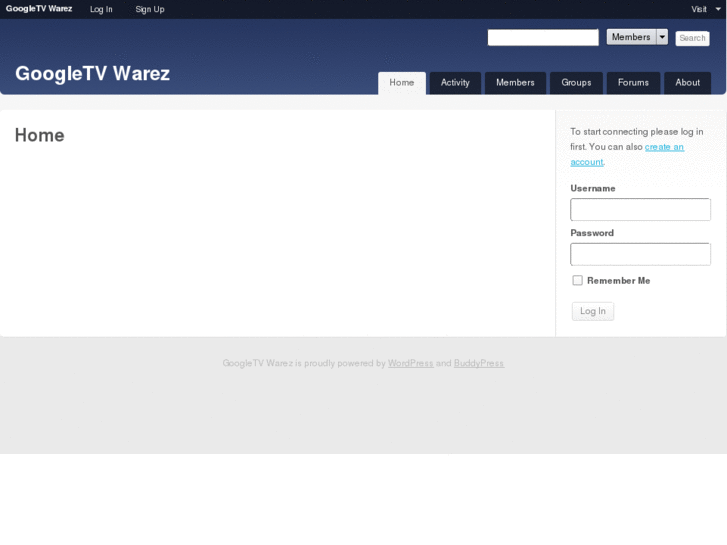View the About tab
This screenshot has height=545, width=727.
[x=688, y=83]
